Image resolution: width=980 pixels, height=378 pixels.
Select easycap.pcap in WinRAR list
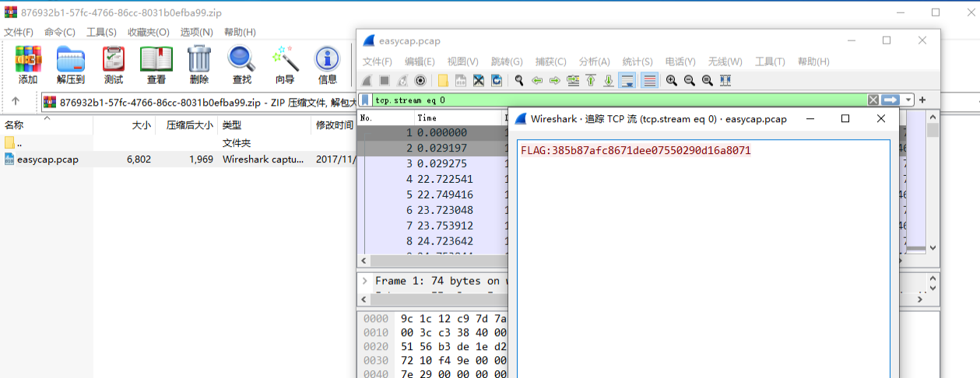pyautogui.click(x=179, y=159)
